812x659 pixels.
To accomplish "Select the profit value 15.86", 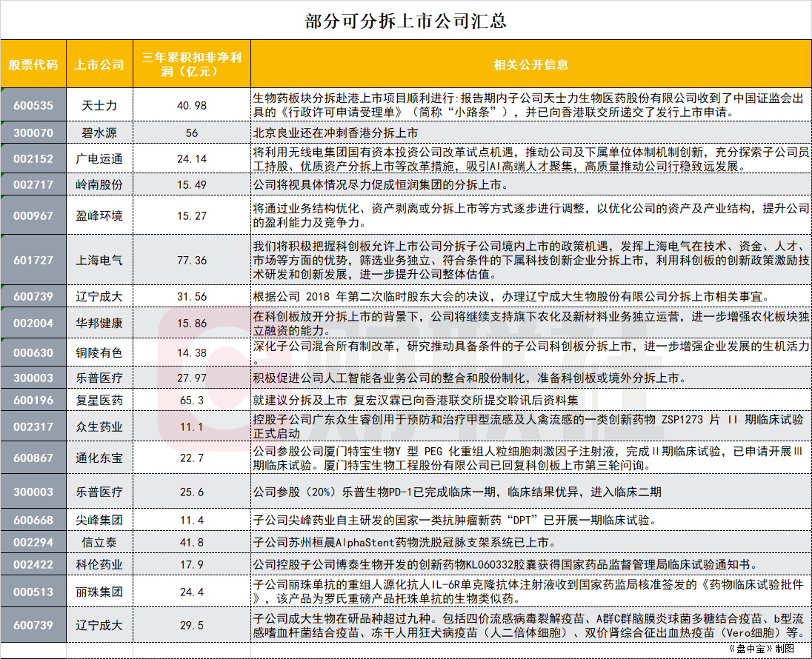I will (x=192, y=323).
